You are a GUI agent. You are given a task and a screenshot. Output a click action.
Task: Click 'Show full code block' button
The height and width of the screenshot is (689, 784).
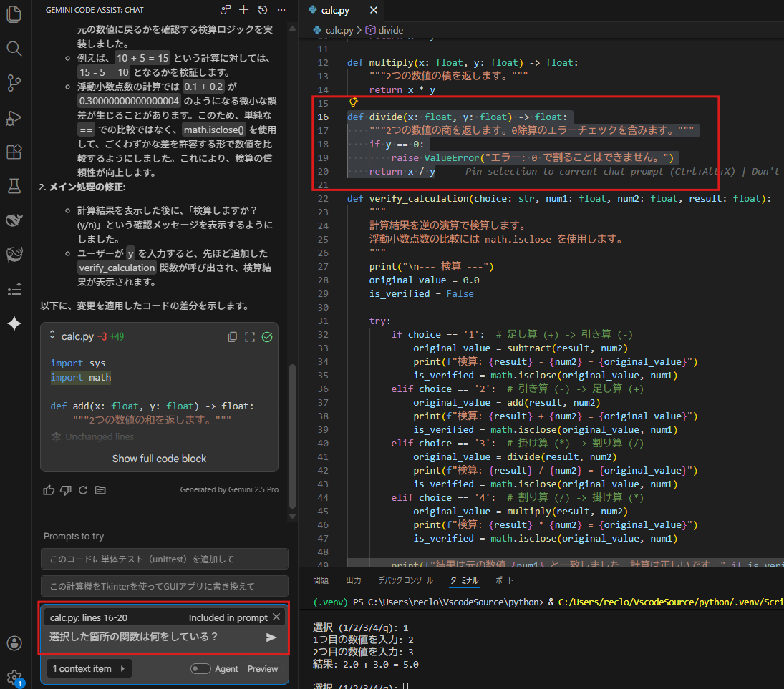pyautogui.click(x=159, y=459)
